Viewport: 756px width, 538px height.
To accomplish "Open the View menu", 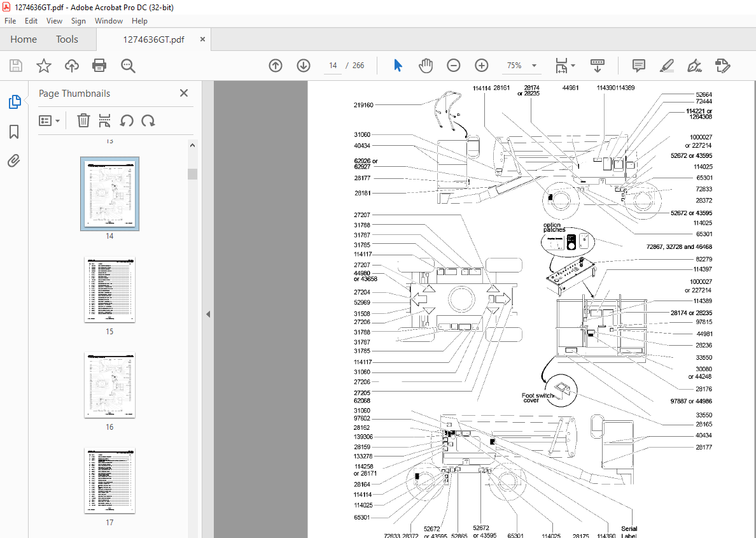I will click(x=54, y=21).
